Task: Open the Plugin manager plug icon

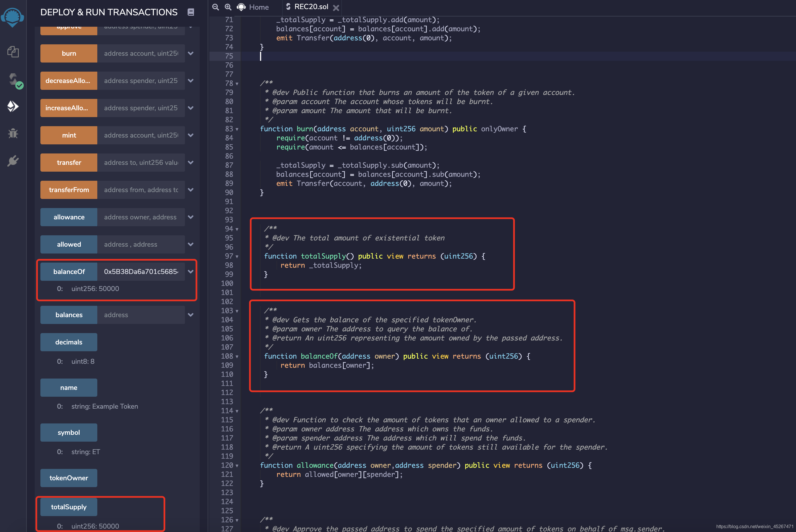Action: [x=13, y=161]
